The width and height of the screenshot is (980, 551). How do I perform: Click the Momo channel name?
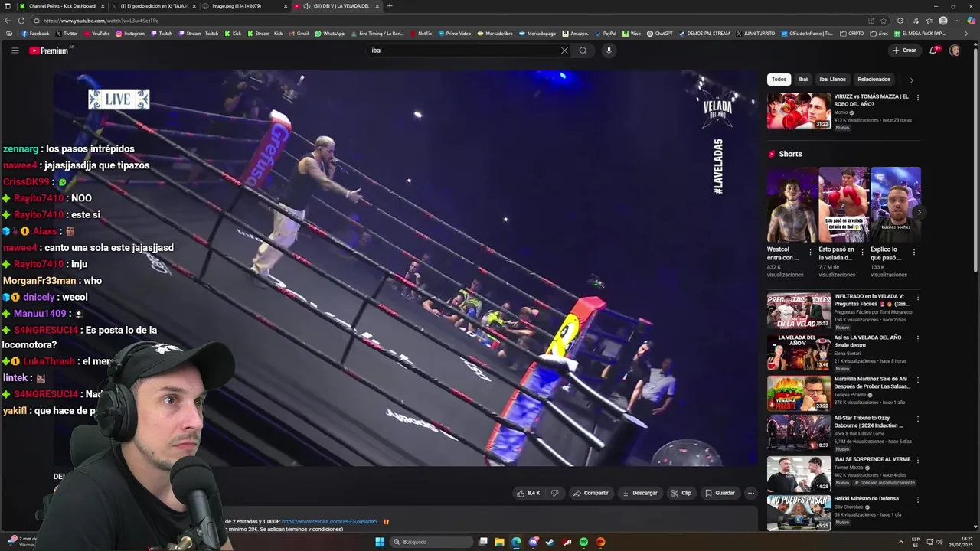click(x=841, y=112)
